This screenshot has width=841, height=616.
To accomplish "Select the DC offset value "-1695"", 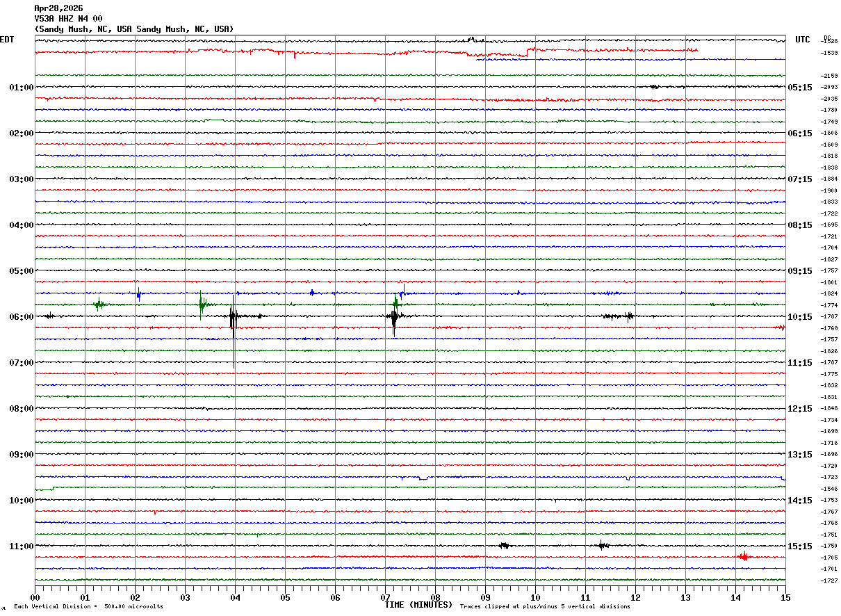I will coord(829,225).
